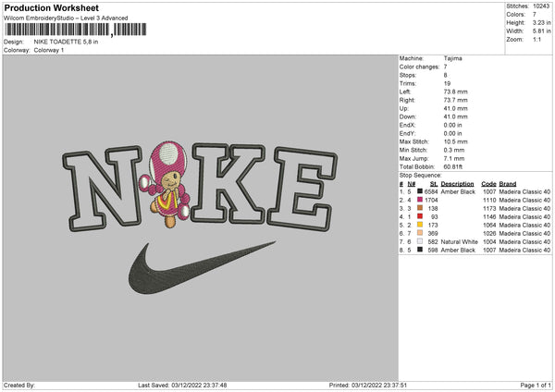Click the Machine value 'Tajima'

(x=452, y=58)
